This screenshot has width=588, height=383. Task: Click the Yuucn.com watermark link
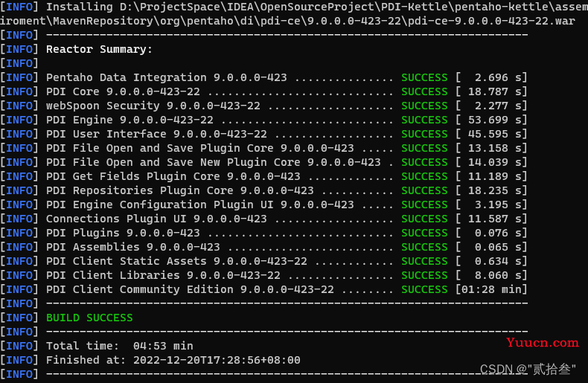pos(542,342)
